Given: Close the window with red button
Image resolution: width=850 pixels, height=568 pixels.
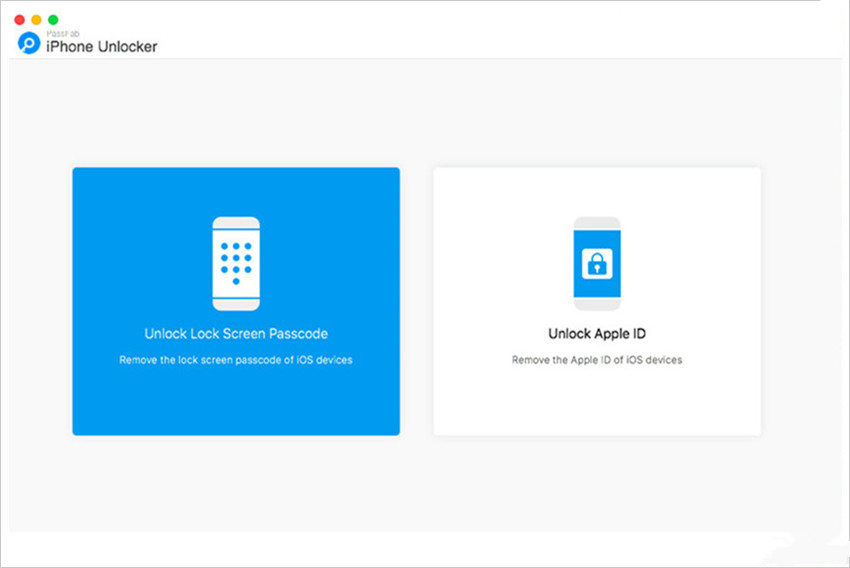Looking at the screenshot, I should [x=20, y=20].
